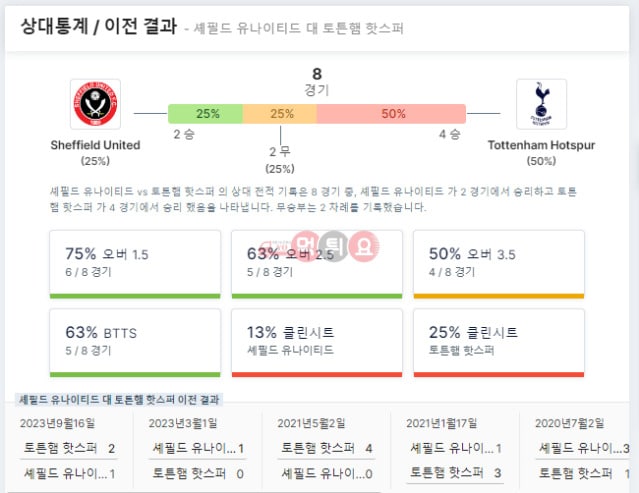Select the 셰필드 유나이티드 대 토트넘 핫스퍼 이전 결과 tab
This screenshot has height=493, width=639.
pyautogui.click(x=119, y=400)
